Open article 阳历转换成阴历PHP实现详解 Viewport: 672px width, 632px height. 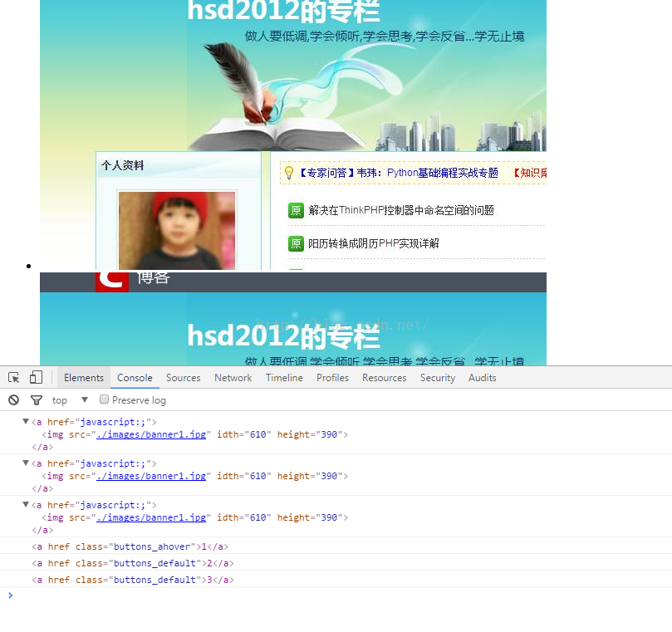(374, 244)
